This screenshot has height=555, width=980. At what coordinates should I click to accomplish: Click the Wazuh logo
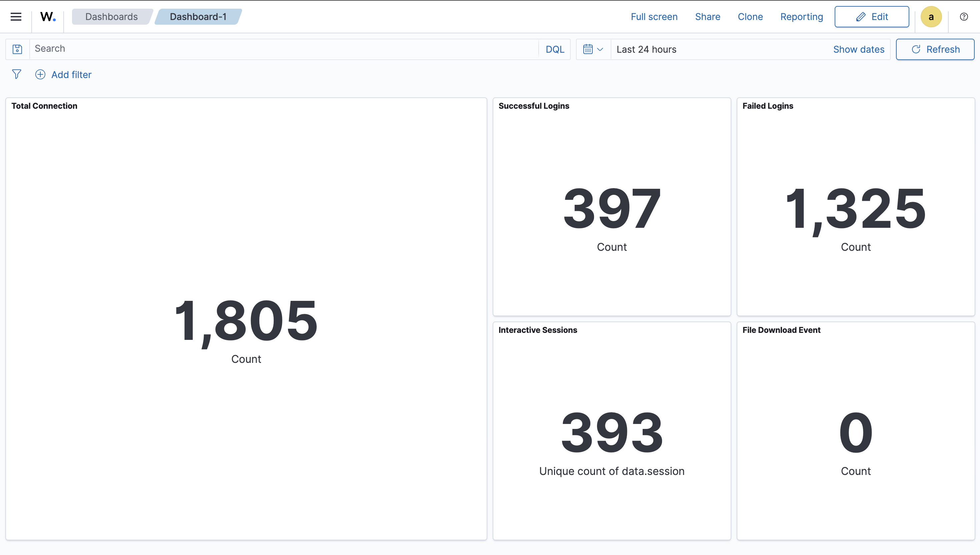pos(47,17)
